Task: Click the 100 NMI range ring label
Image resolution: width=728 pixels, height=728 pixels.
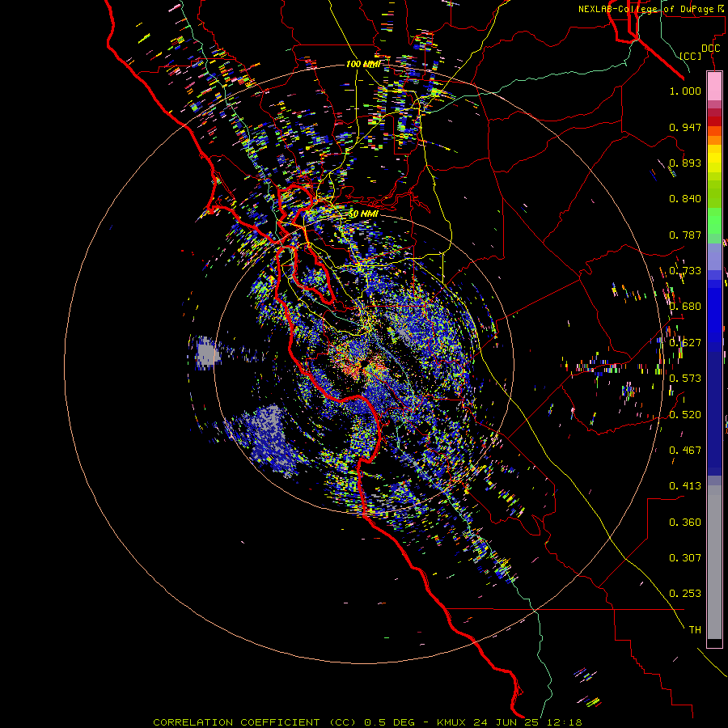Action: pyautogui.click(x=363, y=64)
